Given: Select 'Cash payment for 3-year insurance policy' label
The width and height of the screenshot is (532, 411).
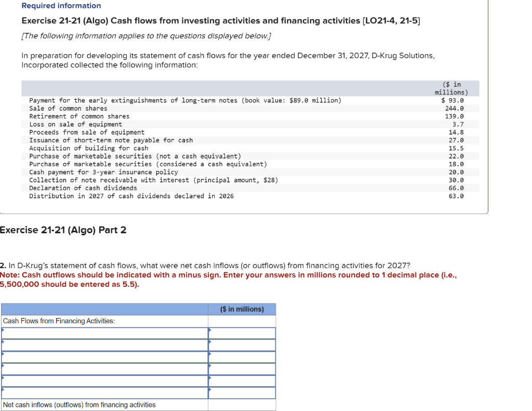Looking at the screenshot, I should click(103, 172).
